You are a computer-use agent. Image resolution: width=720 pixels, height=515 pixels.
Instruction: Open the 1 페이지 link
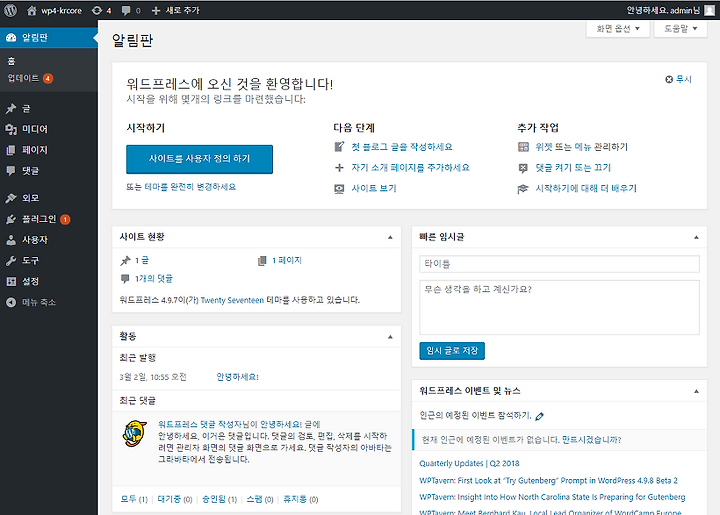(287, 261)
